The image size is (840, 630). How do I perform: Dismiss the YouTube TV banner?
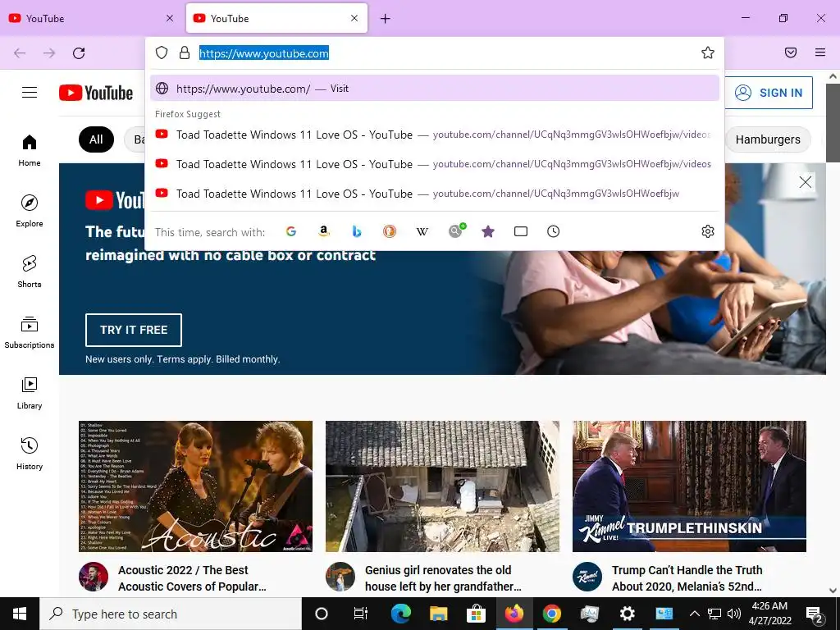point(806,182)
